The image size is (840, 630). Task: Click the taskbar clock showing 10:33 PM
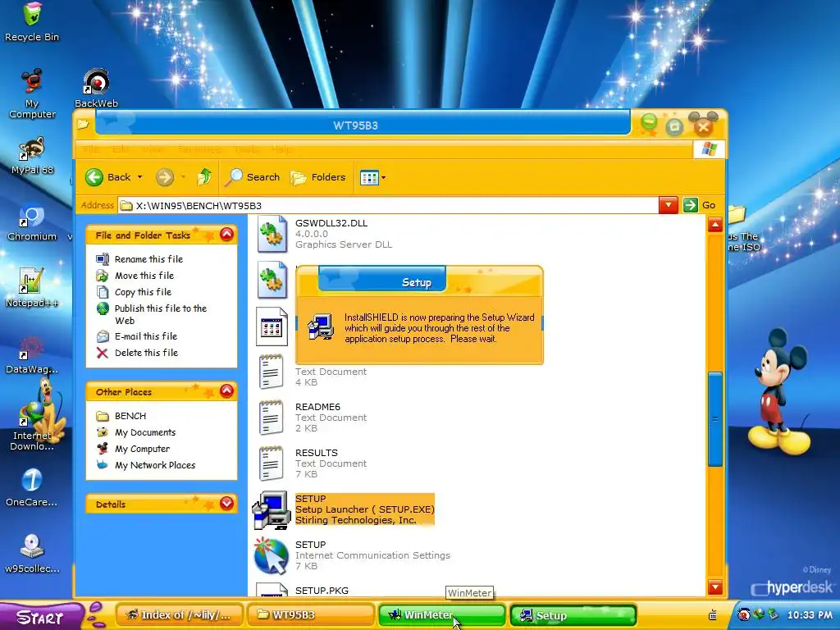[x=810, y=615]
